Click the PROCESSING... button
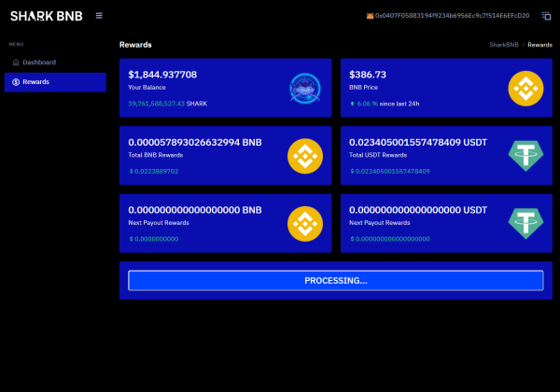Image resolution: width=560 pixels, height=392 pixels. (x=336, y=281)
